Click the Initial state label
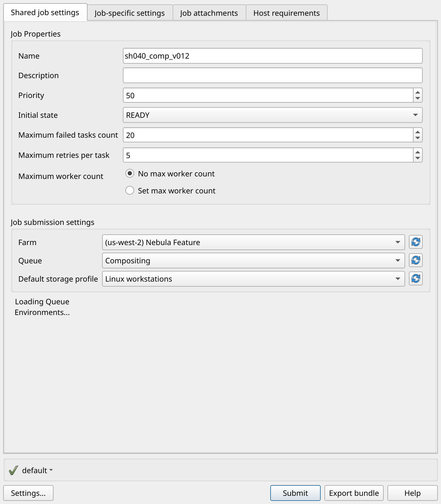 38,115
